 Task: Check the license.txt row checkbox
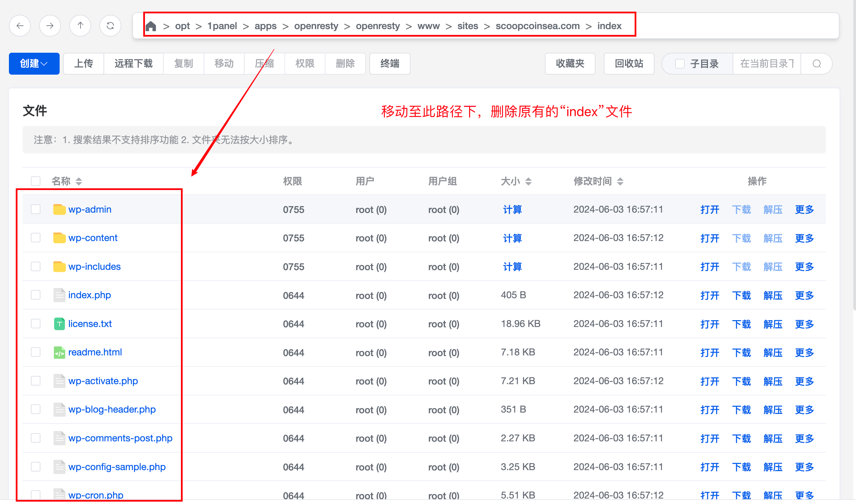click(x=36, y=324)
